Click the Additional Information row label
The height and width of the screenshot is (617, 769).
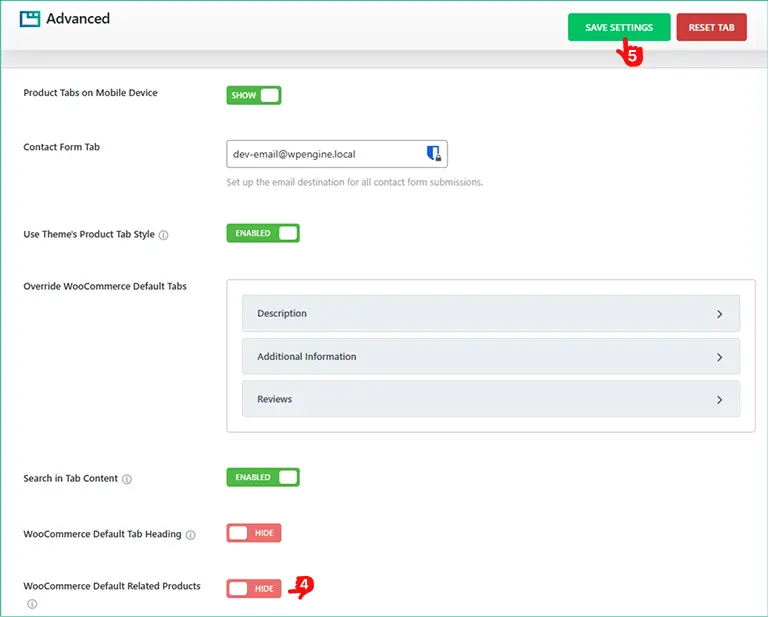[307, 357]
